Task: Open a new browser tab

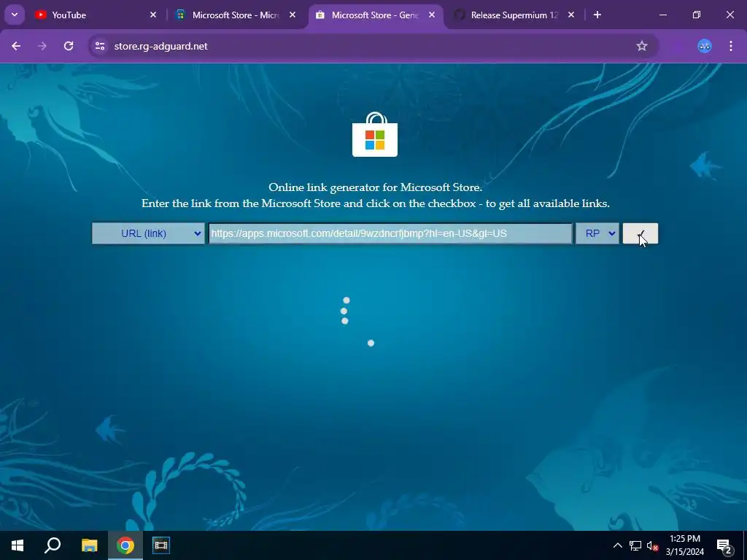Action: pyautogui.click(x=597, y=15)
